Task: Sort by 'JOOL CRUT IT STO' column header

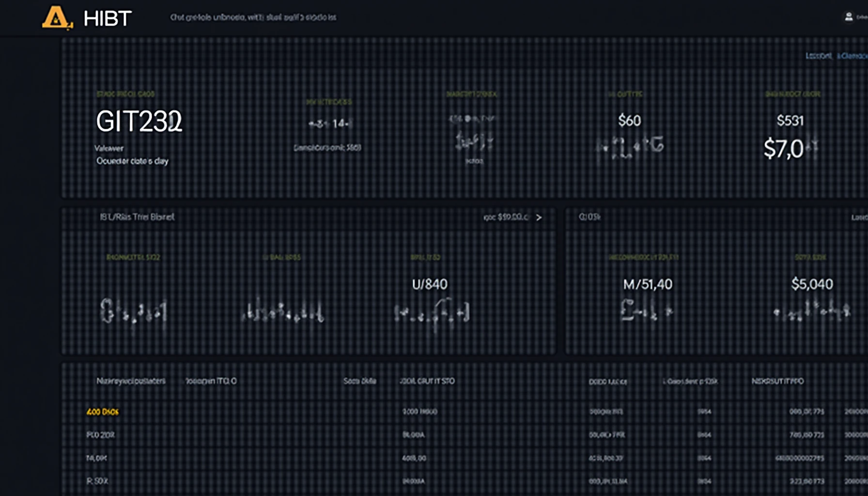Action: pyautogui.click(x=427, y=381)
